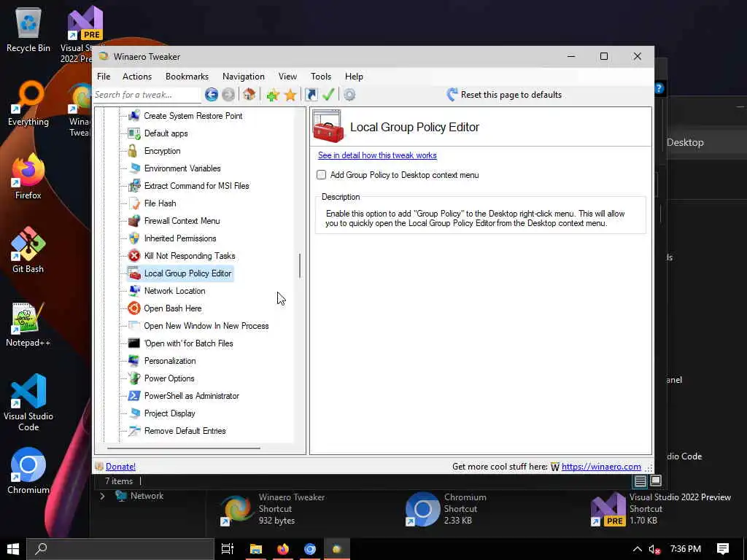Click the Create System Restore Point icon

tap(134, 116)
